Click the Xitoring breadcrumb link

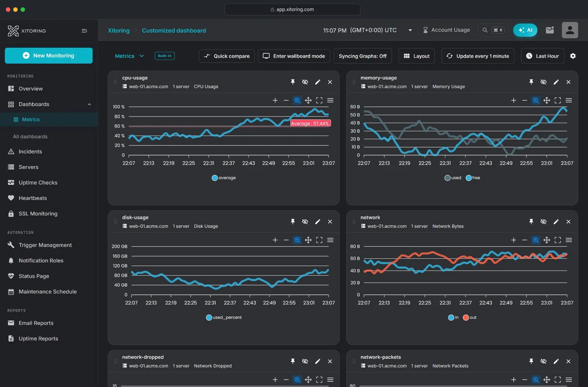pyautogui.click(x=118, y=31)
